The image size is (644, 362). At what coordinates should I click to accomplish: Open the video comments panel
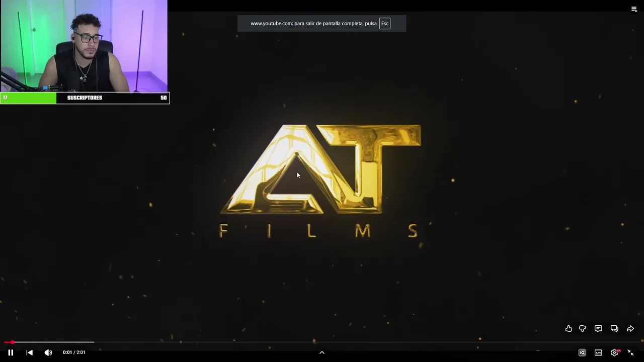click(x=598, y=328)
